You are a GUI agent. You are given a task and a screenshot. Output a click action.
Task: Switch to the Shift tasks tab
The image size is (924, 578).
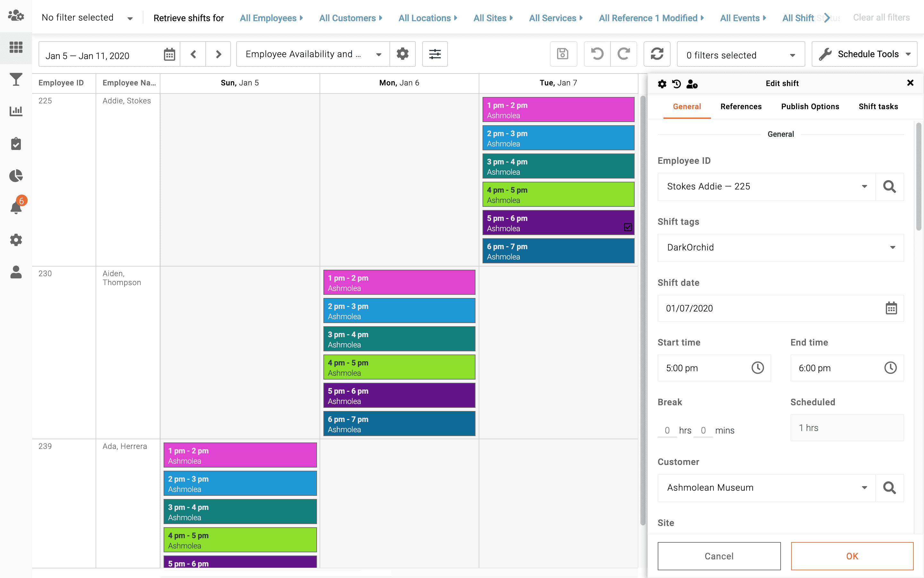point(878,107)
